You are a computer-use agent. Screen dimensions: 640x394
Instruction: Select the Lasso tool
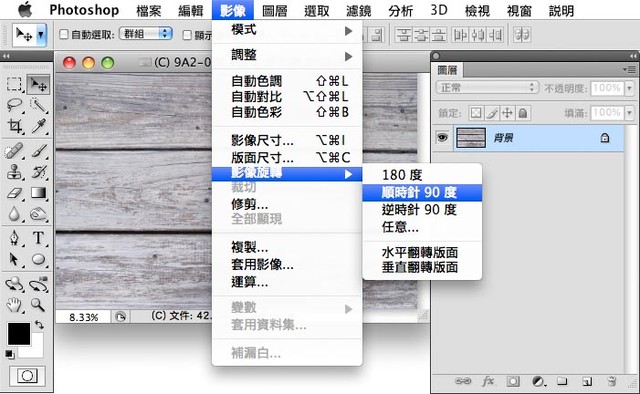pyautogui.click(x=14, y=105)
